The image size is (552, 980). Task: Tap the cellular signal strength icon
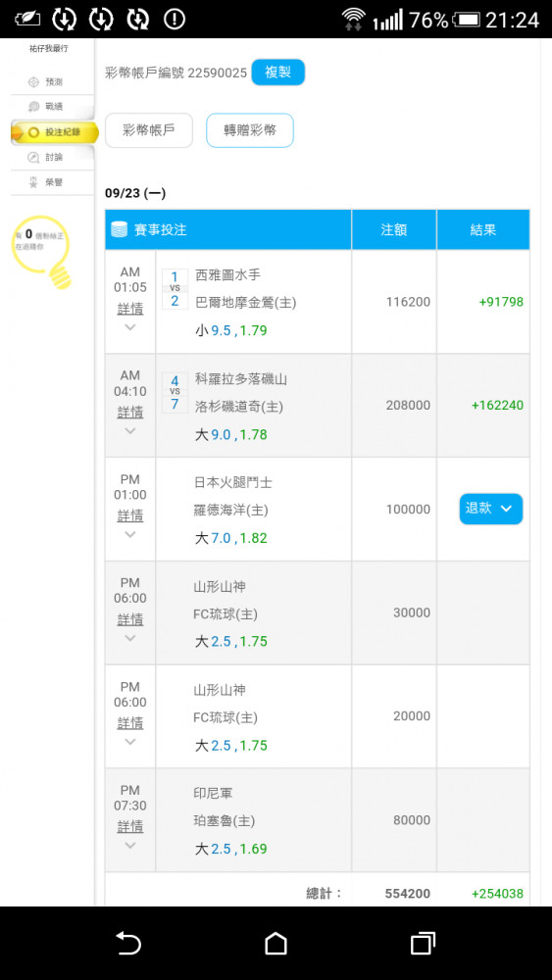387,21
